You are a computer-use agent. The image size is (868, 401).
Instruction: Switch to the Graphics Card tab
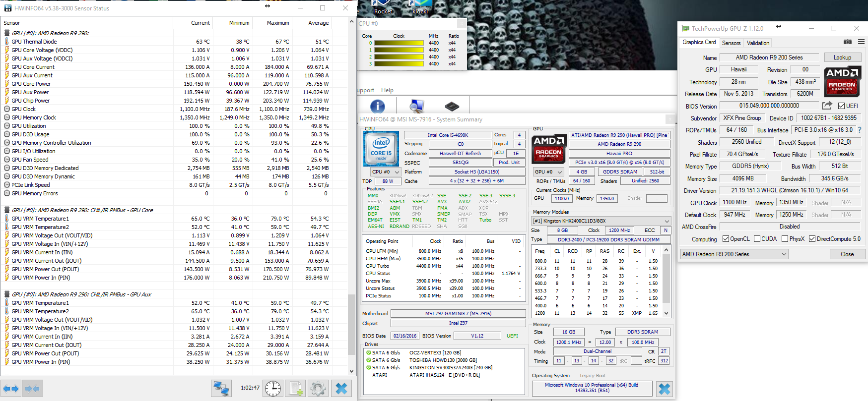699,43
